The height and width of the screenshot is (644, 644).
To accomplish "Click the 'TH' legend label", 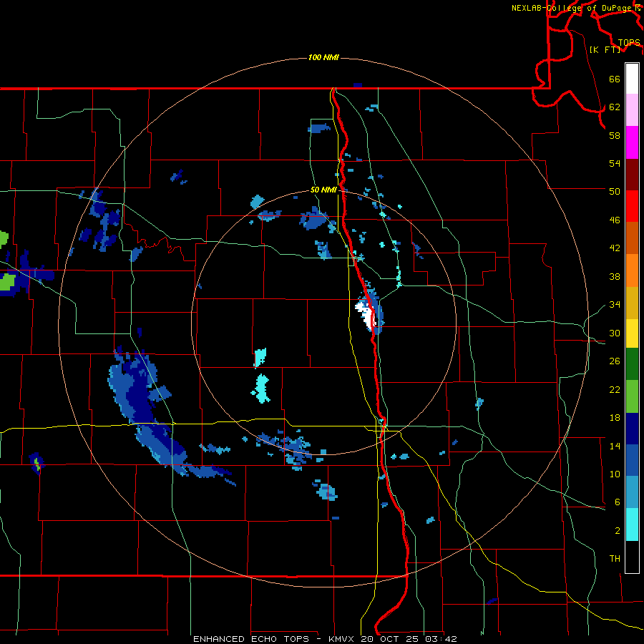I will coord(615,559).
